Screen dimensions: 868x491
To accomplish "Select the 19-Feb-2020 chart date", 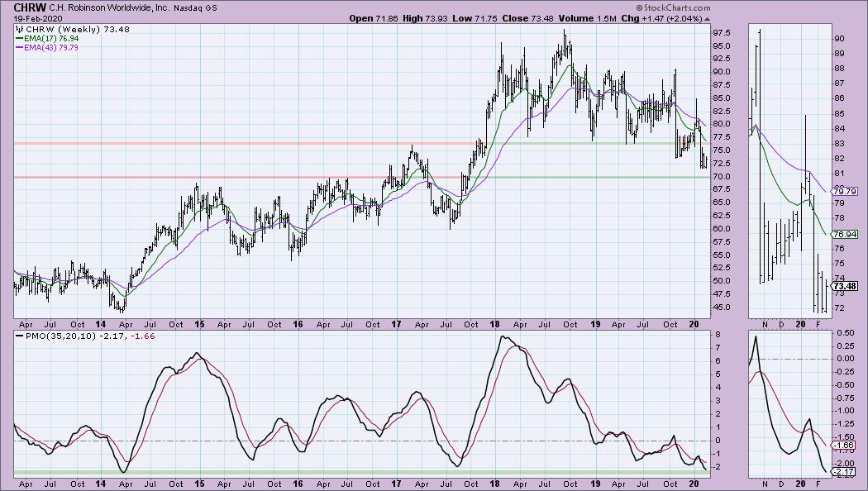I will pyautogui.click(x=38, y=18).
